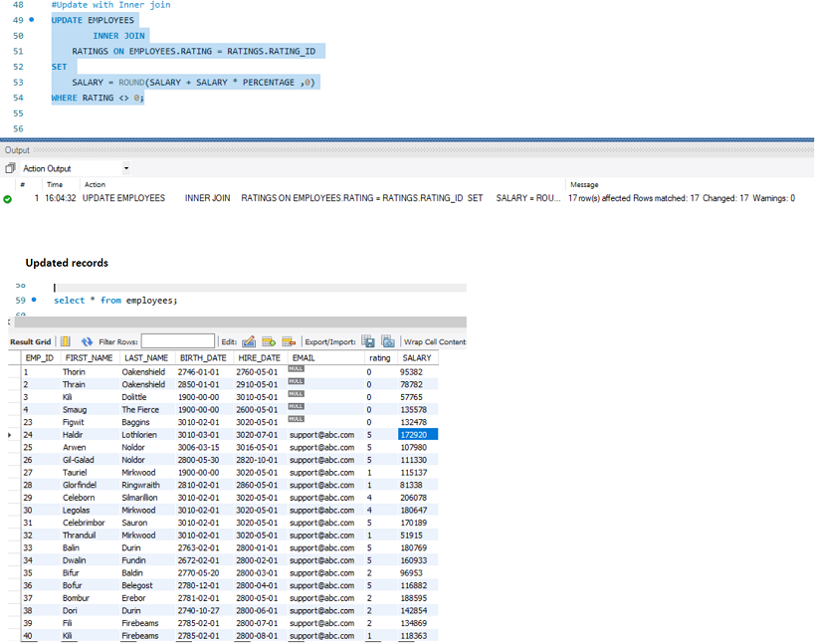Sort by the BIRTH_DATE column header
The image size is (816, 644).
[203, 357]
